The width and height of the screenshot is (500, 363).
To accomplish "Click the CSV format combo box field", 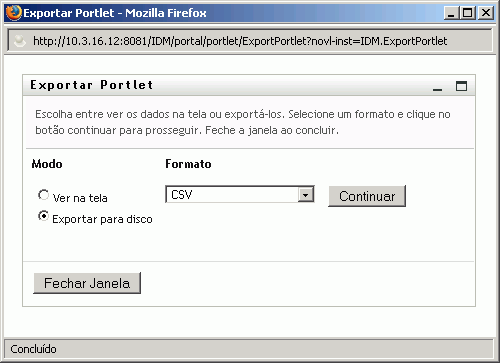I will point(240,195).
